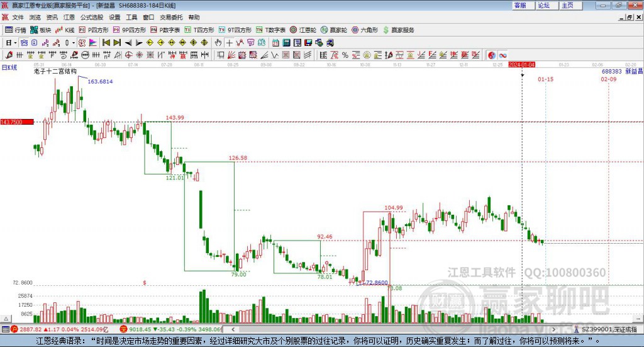Click the 688383 stock code label

(x=611, y=72)
